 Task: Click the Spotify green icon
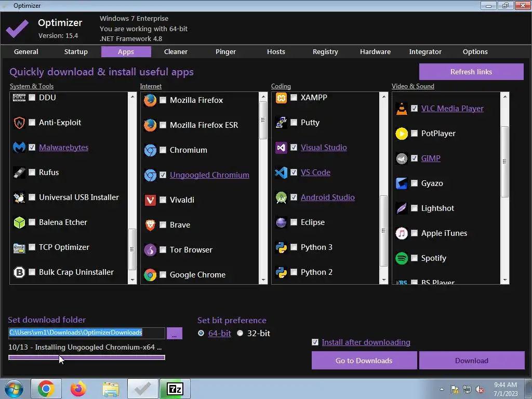coord(402,258)
